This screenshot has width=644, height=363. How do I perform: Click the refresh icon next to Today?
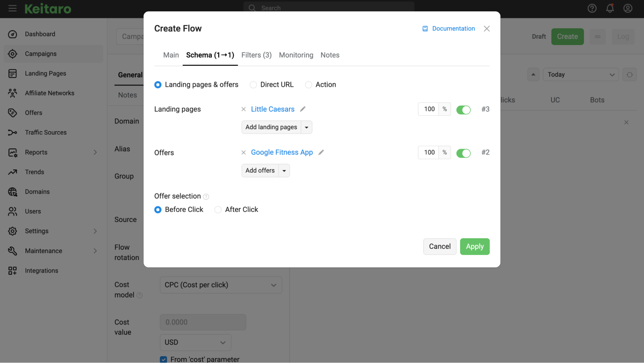point(630,75)
